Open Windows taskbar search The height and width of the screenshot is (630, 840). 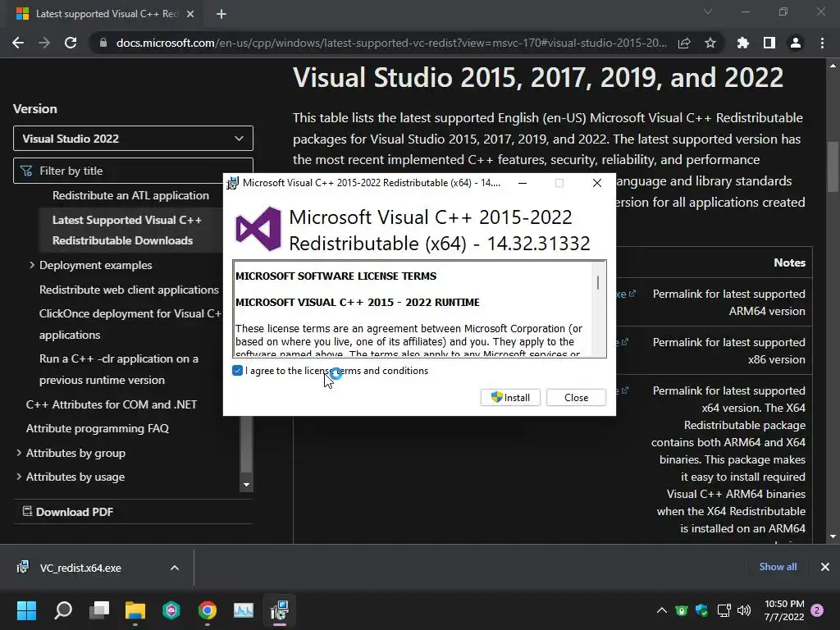pos(63,610)
